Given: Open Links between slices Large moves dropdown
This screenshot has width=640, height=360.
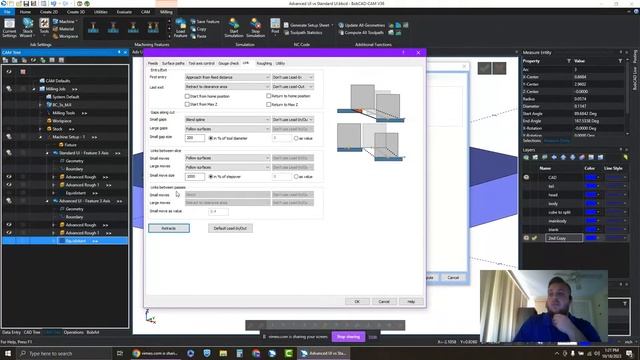Looking at the screenshot, I should click(227, 167).
